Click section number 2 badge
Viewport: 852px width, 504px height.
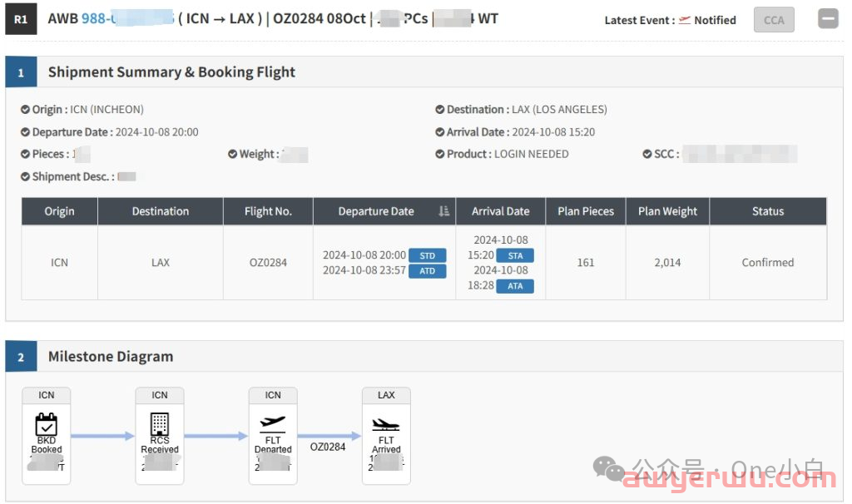point(21,357)
